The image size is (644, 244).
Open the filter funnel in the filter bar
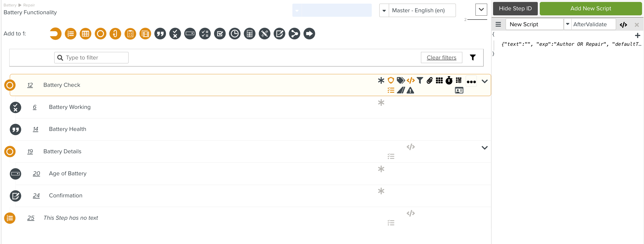tap(473, 58)
